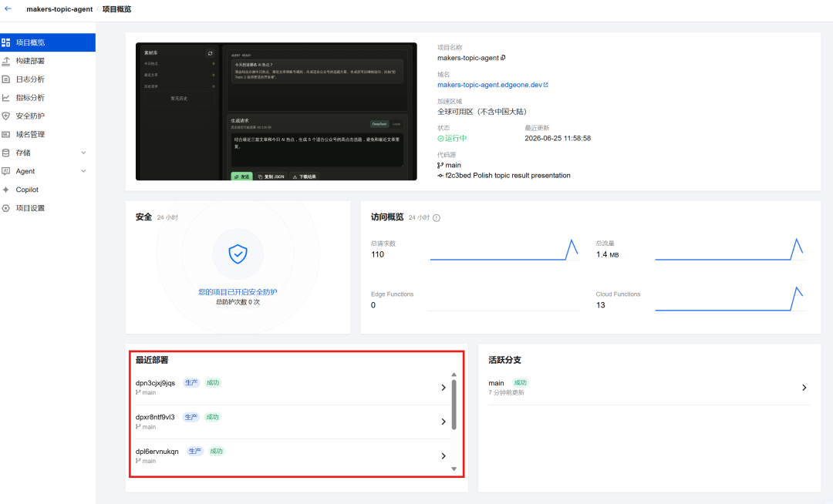833x504 pixels.
Task: Click the deployments list scroll-down arrow
Action: point(454,469)
